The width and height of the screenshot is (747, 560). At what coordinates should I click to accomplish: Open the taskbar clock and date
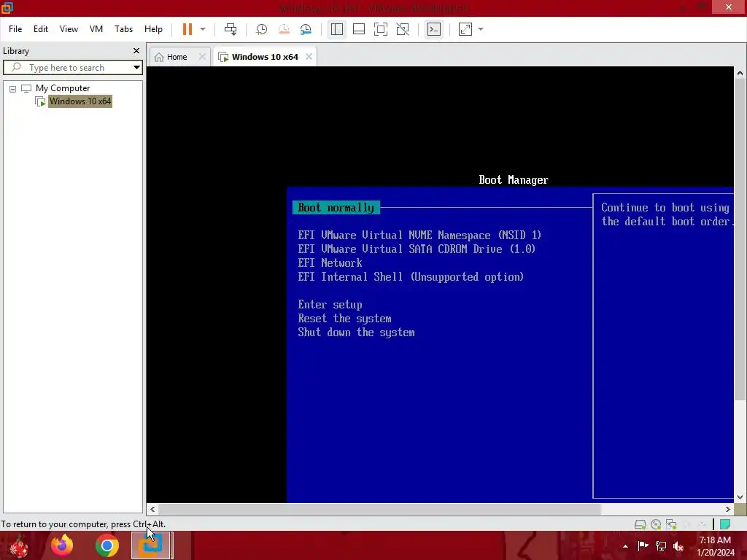(716, 546)
